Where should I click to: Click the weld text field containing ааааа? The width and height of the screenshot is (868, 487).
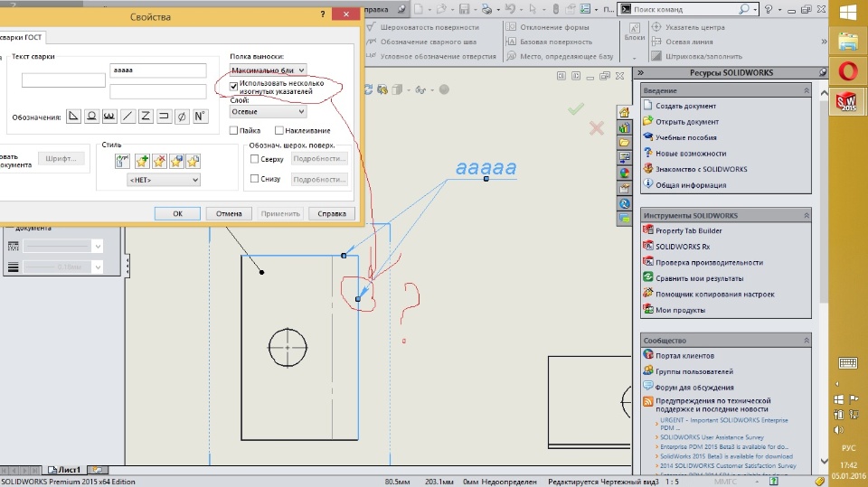tap(157, 70)
